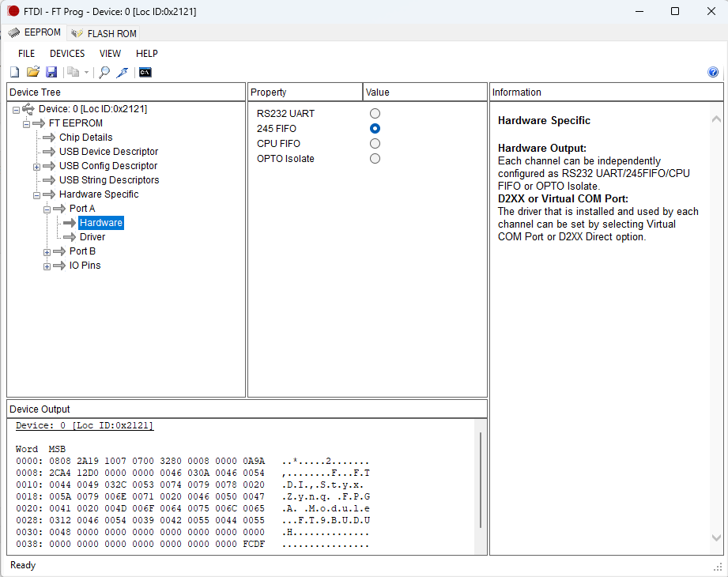Open the DEVICES menu

(67, 54)
